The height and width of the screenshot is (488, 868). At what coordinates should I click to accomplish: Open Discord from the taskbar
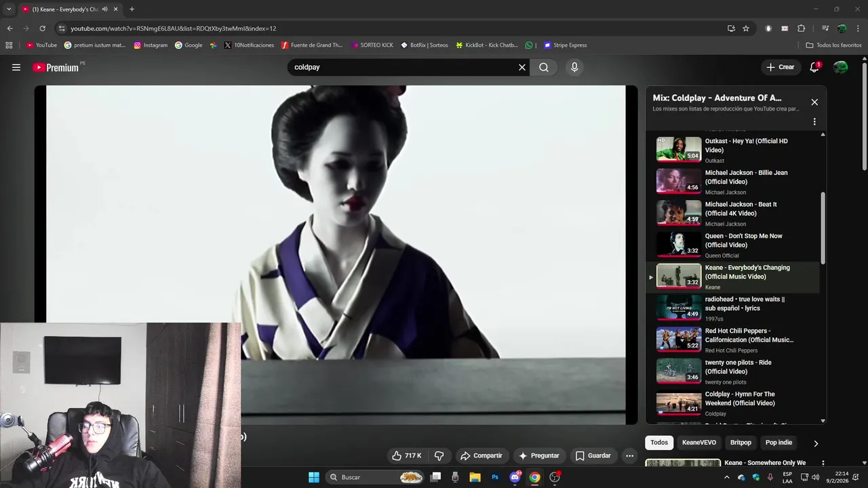[x=515, y=477]
